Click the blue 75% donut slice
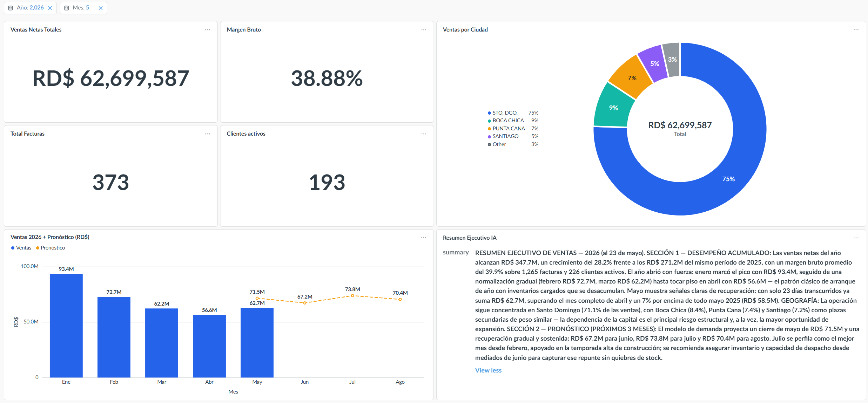Screen dimensions: 868x403 728,179
